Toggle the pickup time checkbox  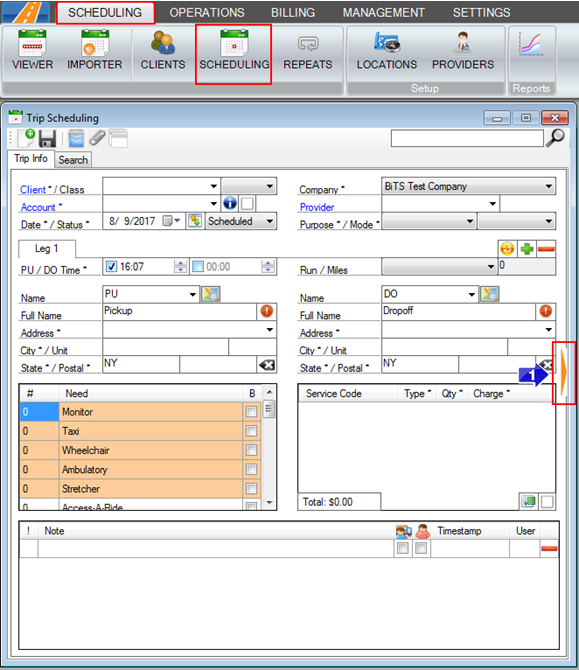tap(112, 267)
